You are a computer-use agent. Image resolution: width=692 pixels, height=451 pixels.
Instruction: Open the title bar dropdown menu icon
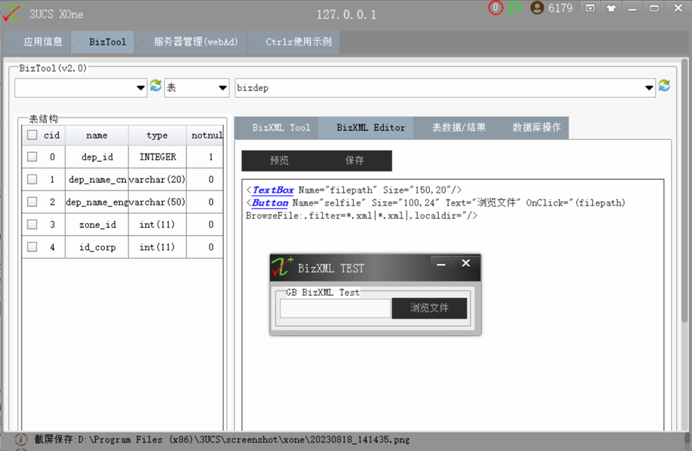(x=590, y=8)
